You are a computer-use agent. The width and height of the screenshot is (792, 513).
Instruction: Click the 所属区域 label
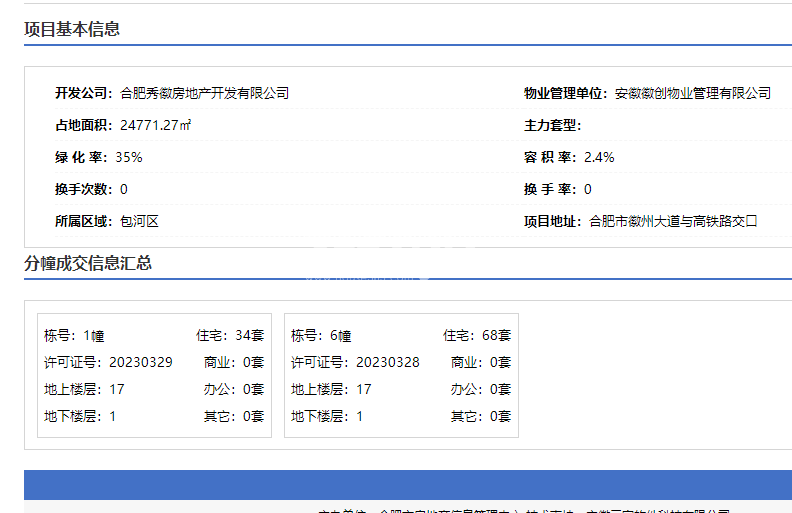coord(81,221)
